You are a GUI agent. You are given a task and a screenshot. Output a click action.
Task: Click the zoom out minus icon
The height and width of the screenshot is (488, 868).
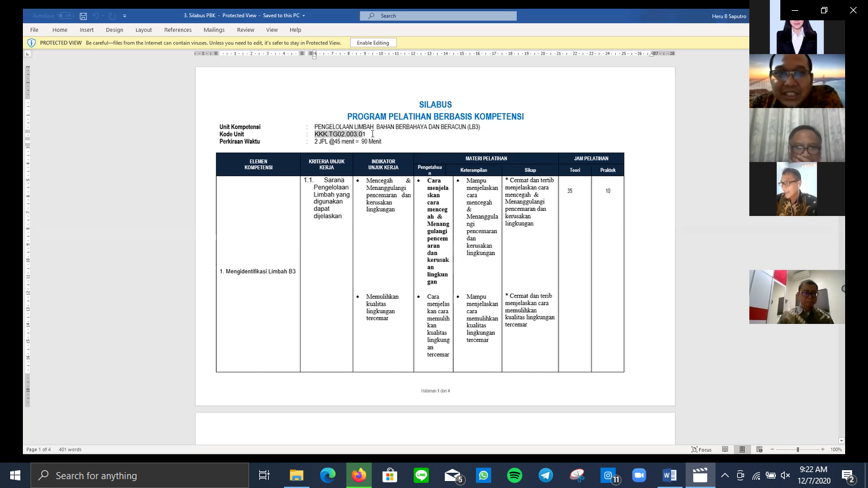773,449
